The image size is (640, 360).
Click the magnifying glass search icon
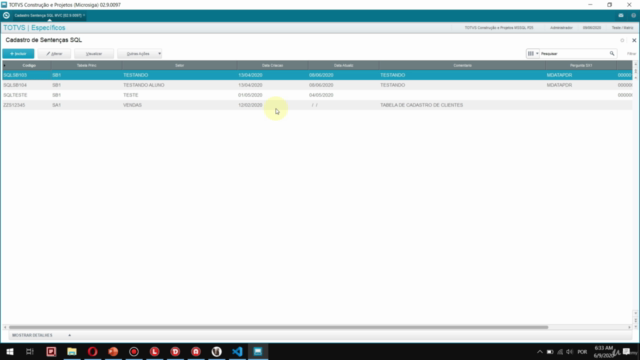pyautogui.click(x=612, y=53)
